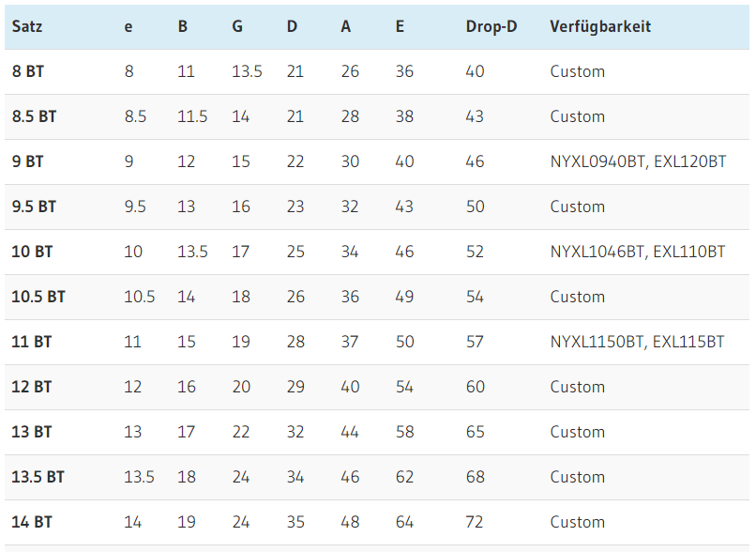Click the G value 13.5 in 8 BT row
This screenshot has height=552, width=756.
tap(247, 71)
